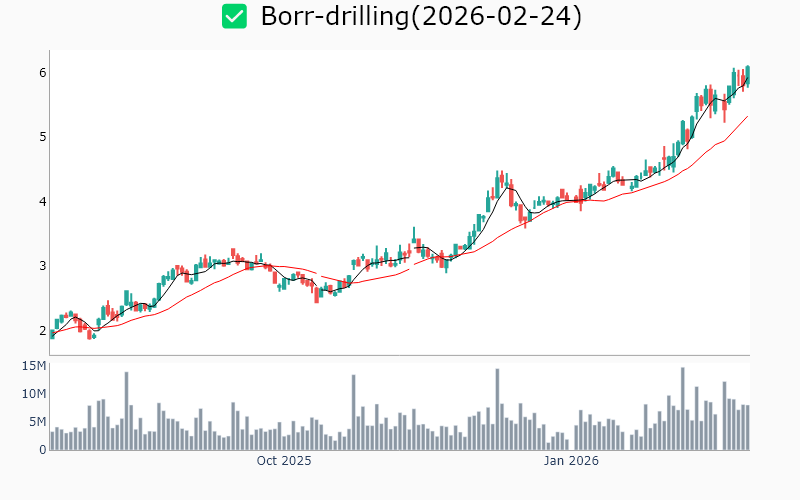Image resolution: width=800 pixels, height=500 pixels.
Task: Click the red moving average line's right end
Action: 746,117
